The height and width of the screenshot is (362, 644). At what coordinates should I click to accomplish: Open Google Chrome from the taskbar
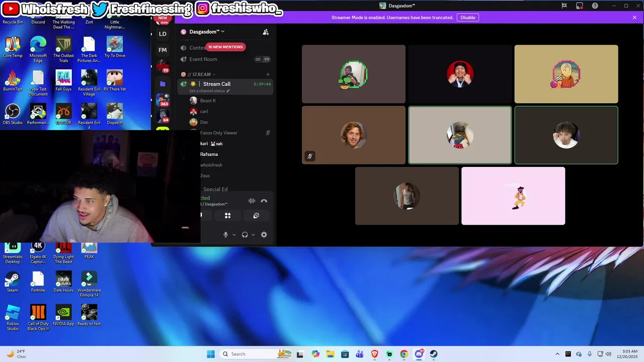pyautogui.click(x=404, y=354)
